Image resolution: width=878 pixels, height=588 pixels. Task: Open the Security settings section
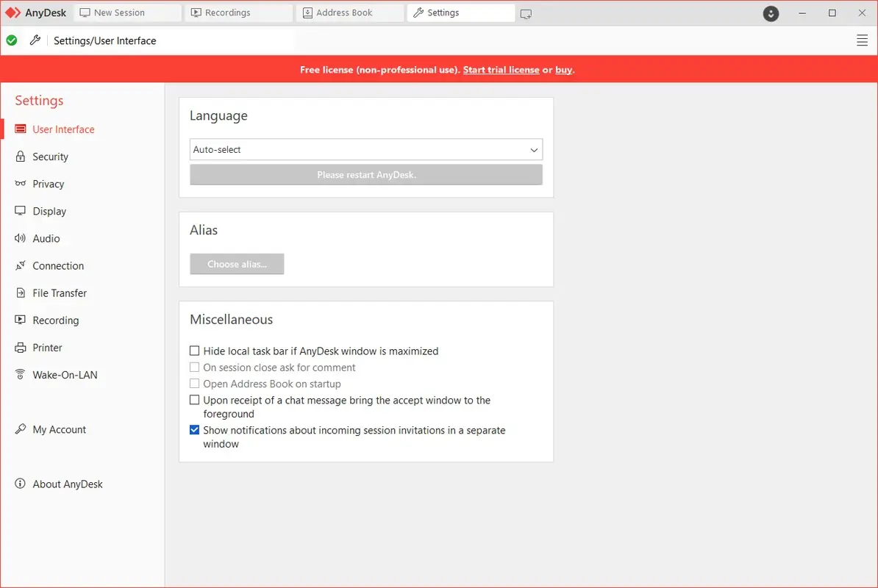(49, 156)
